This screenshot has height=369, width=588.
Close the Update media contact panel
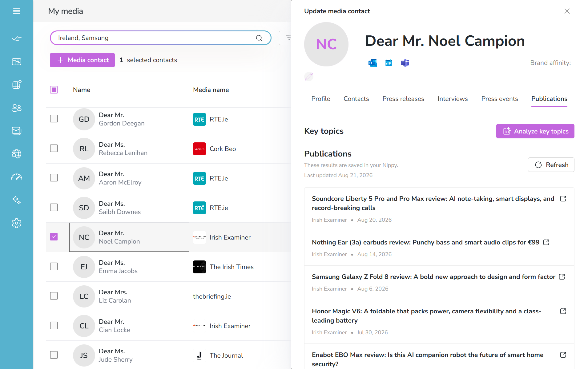pyautogui.click(x=567, y=11)
